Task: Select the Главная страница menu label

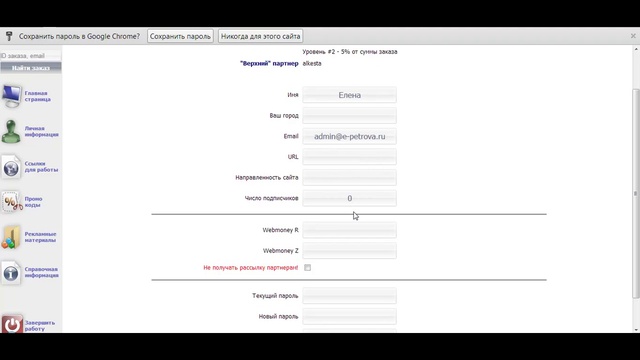Action: (38, 96)
